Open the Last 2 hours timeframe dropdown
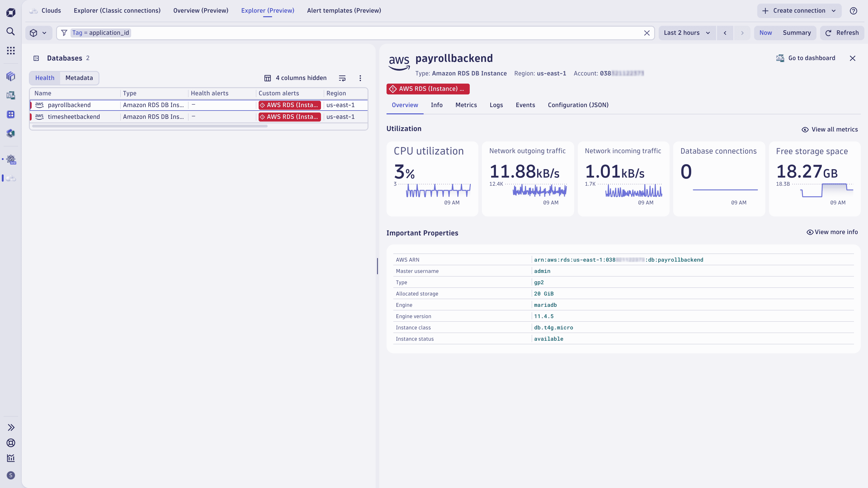The image size is (868, 488). point(687,33)
